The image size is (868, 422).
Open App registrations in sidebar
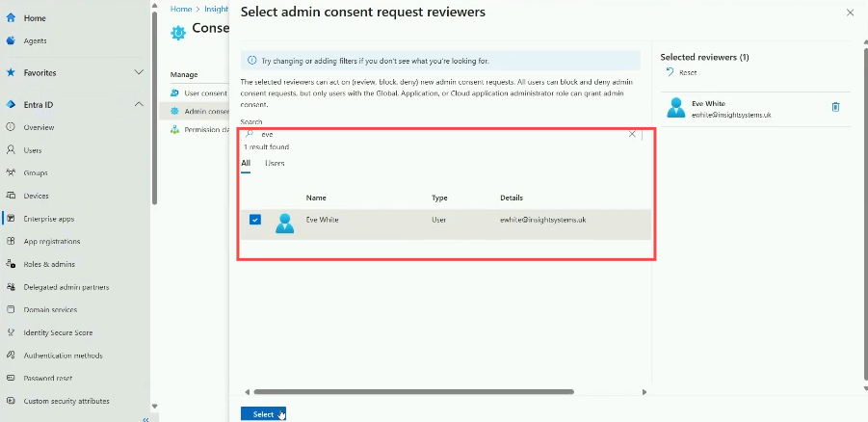pyautogui.click(x=51, y=241)
